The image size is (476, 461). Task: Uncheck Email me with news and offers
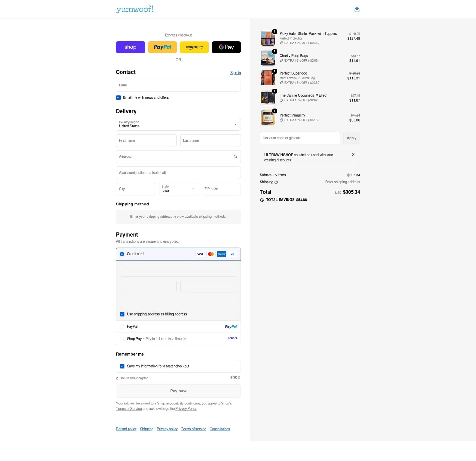[118, 97]
